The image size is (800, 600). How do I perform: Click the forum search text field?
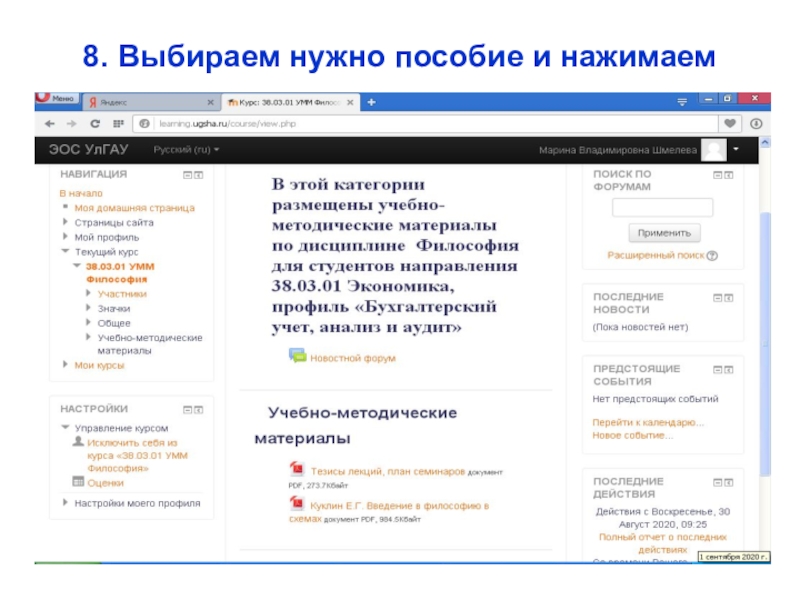pos(662,208)
